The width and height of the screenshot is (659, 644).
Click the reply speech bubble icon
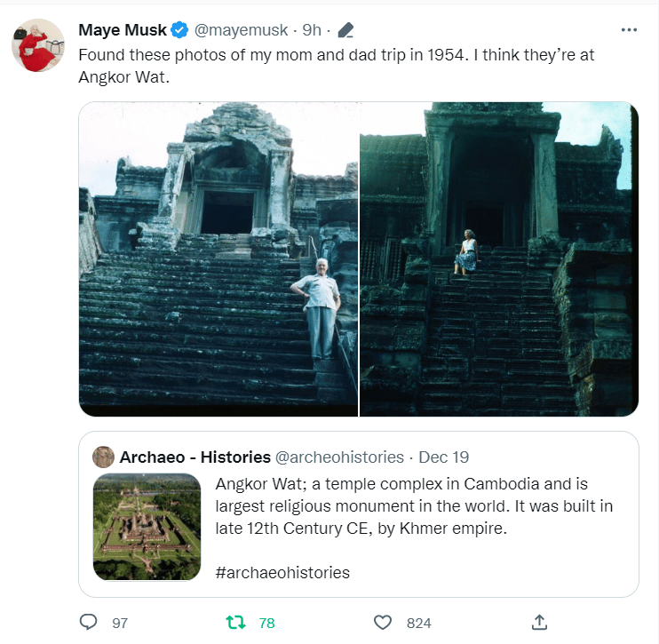[89, 623]
